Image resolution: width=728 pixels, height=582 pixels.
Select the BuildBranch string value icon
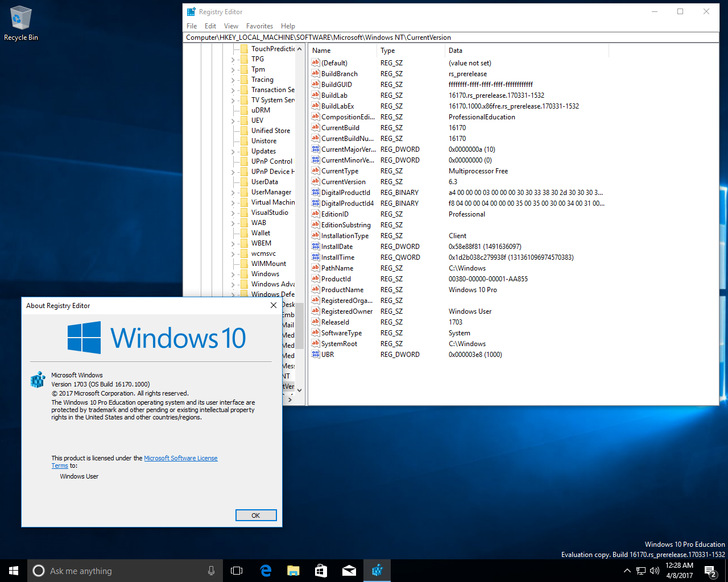click(316, 73)
